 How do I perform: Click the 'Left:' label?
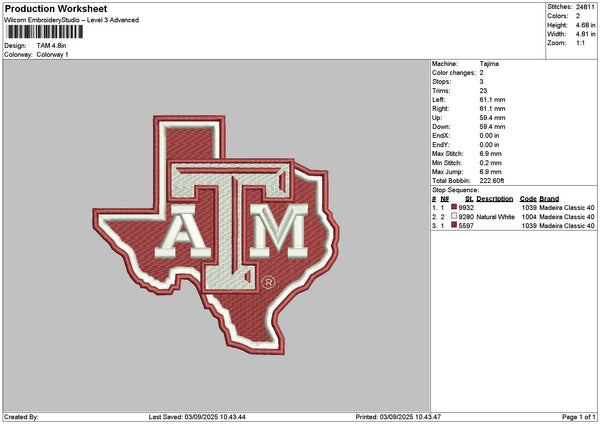tap(439, 100)
